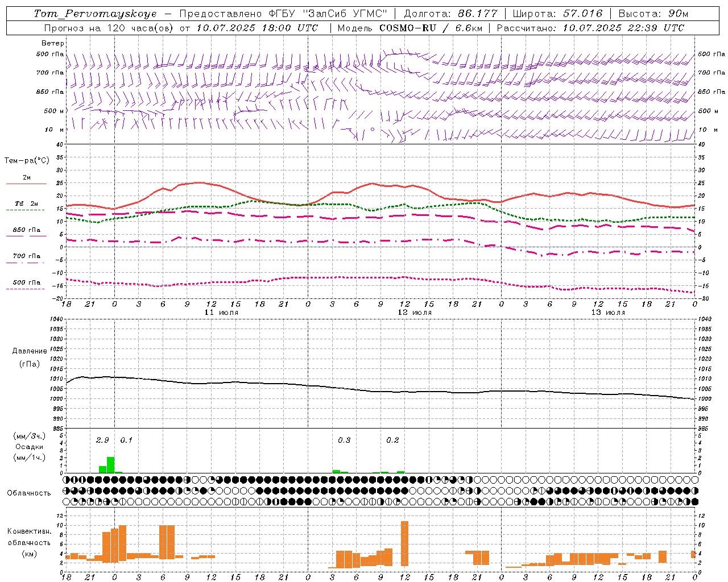This screenshot has width=728, height=582.
Task: Click the 0.1 precipitation total value
Action: [x=126, y=440]
